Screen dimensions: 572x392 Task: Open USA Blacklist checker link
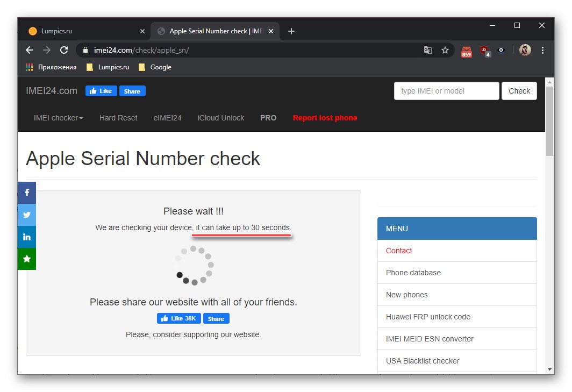[457, 361]
